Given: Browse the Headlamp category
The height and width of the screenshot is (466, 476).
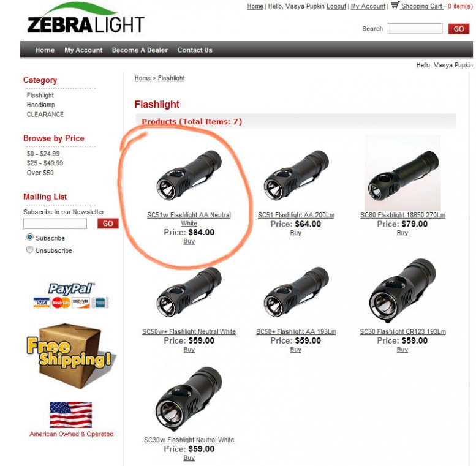Looking at the screenshot, I should tap(41, 105).
